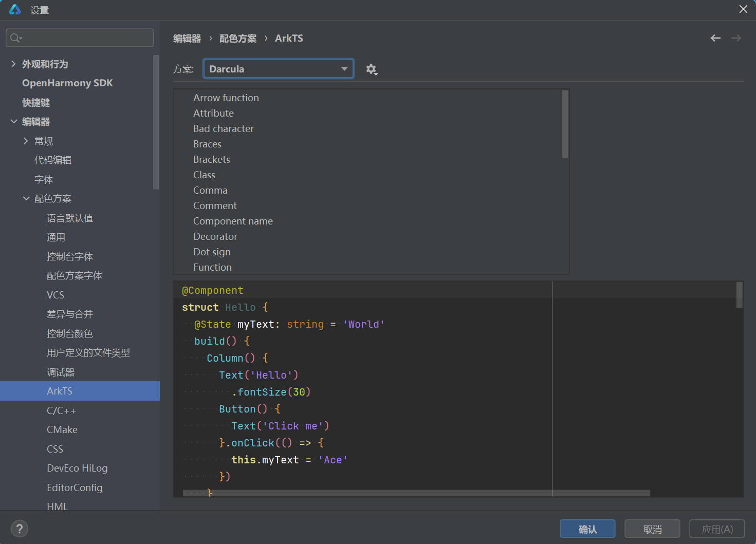Image resolution: width=756 pixels, height=544 pixels.
Task: Click 编辑器 in the breadcrumb
Action: [187, 38]
